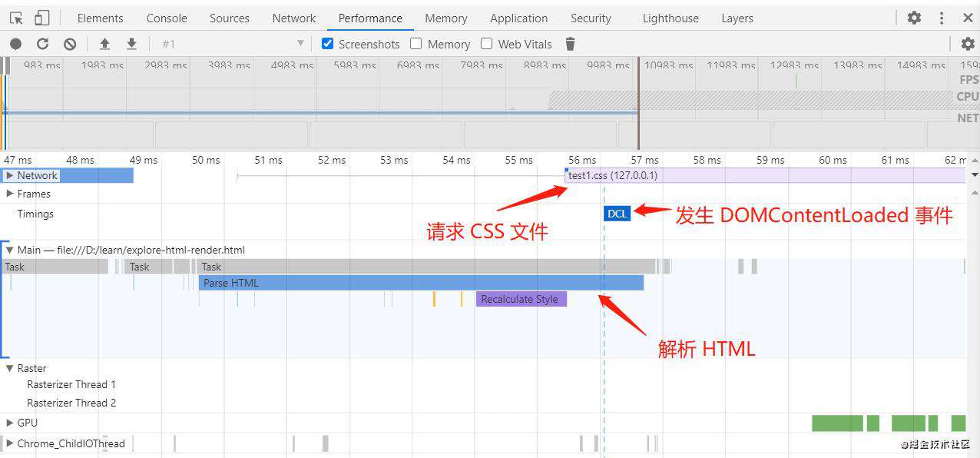
Task: Click the trash can collect garbage icon
Action: tap(570, 44)
